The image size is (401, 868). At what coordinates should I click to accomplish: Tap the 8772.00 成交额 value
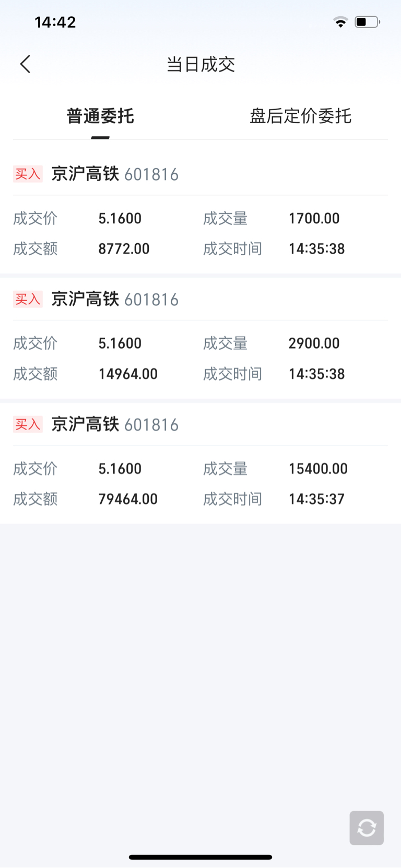tap(124, 248)
